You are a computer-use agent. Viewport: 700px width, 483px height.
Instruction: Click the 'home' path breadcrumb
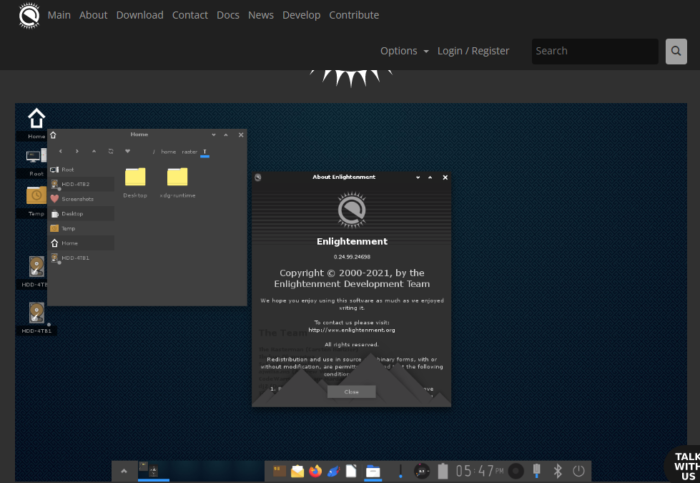point(168,152)
